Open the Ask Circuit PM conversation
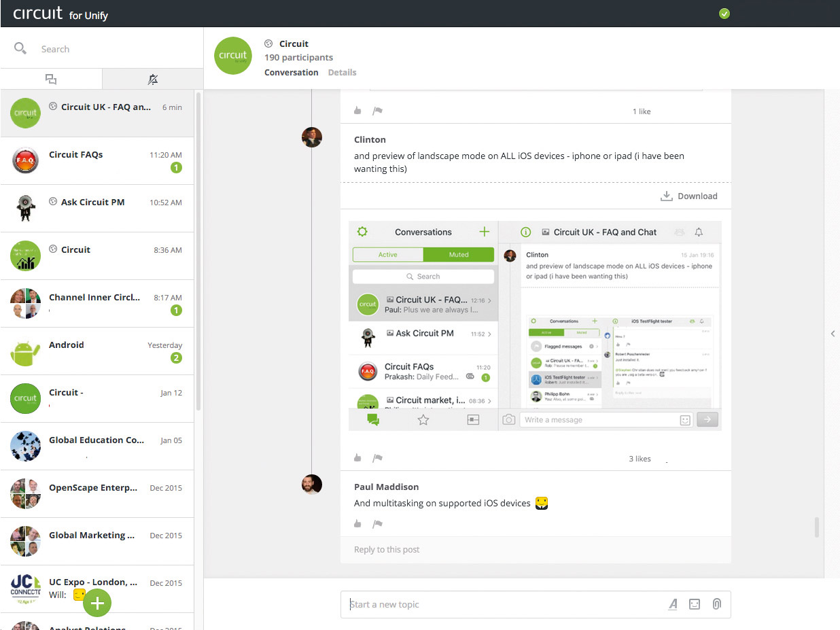 pos(97,208)
